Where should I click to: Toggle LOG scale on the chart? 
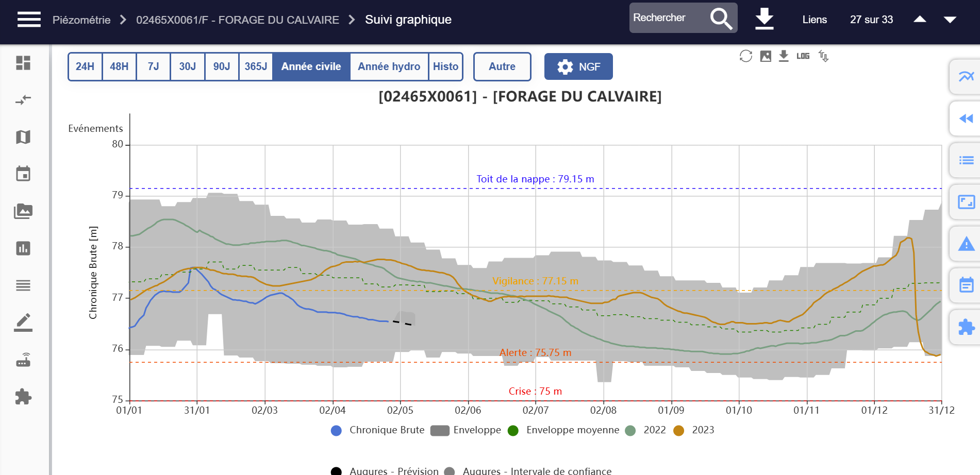point(803,56)
